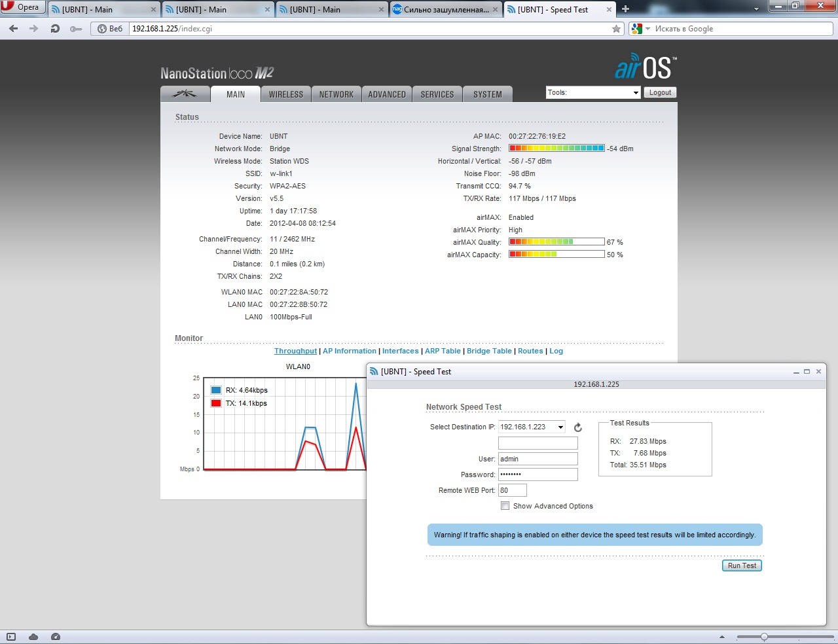
Task: Open zoom popup arrow in status bar
Action: click(722, 637)
